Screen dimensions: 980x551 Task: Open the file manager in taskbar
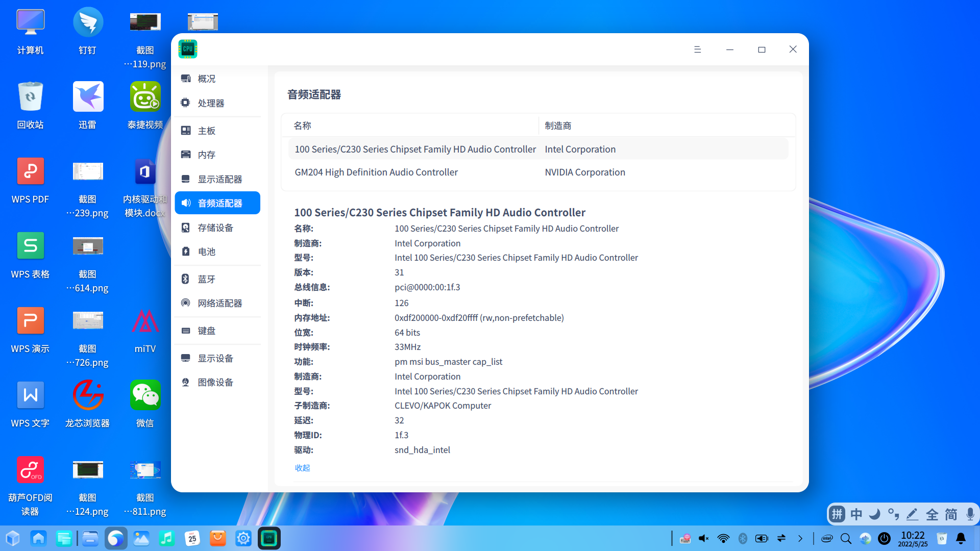(x=90, y=538)
